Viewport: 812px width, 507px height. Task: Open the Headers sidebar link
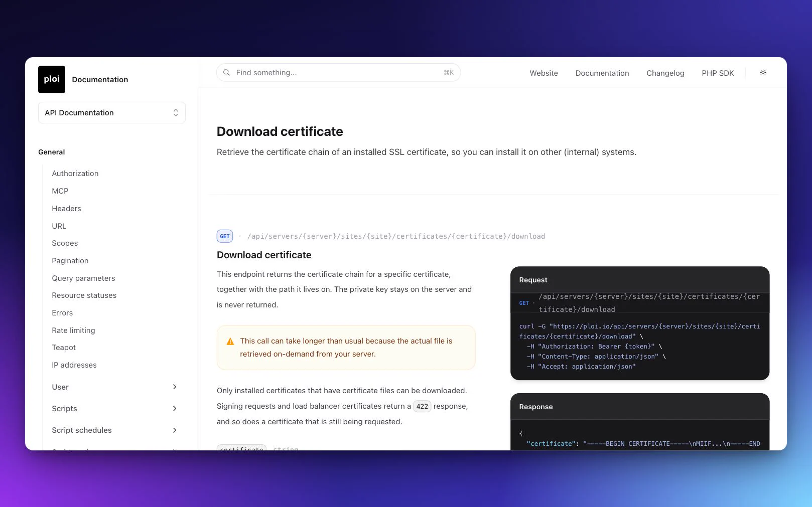point(66,209)
